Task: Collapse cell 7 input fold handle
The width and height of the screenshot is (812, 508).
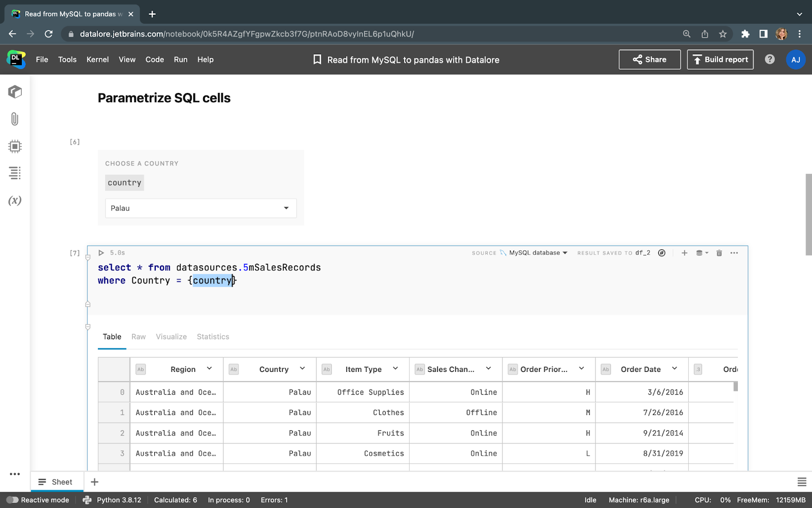Action: [x=88, y=258]
